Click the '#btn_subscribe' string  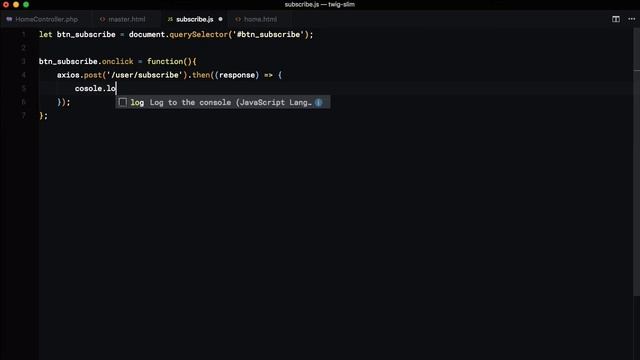click(269, 35)
